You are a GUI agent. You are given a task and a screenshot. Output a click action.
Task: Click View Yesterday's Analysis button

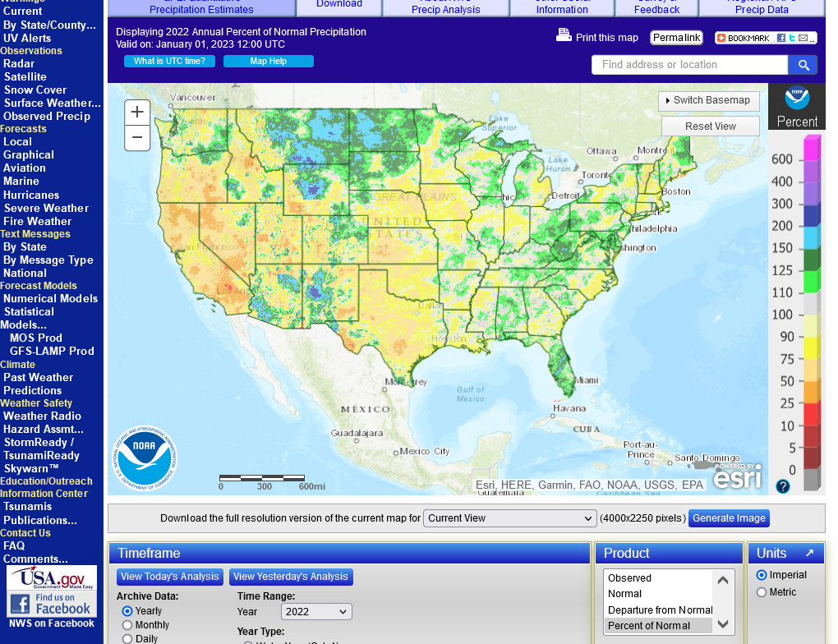tap(291, 577)
